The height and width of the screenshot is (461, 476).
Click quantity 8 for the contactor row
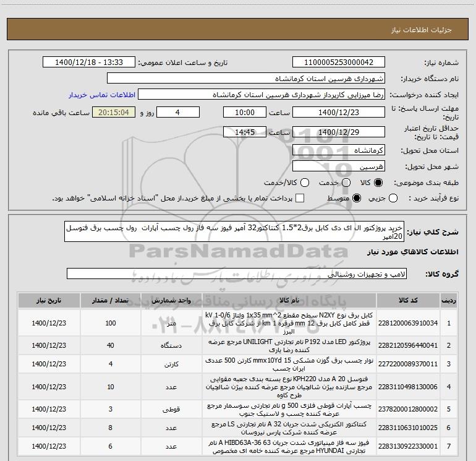click(x=111, y=428)
